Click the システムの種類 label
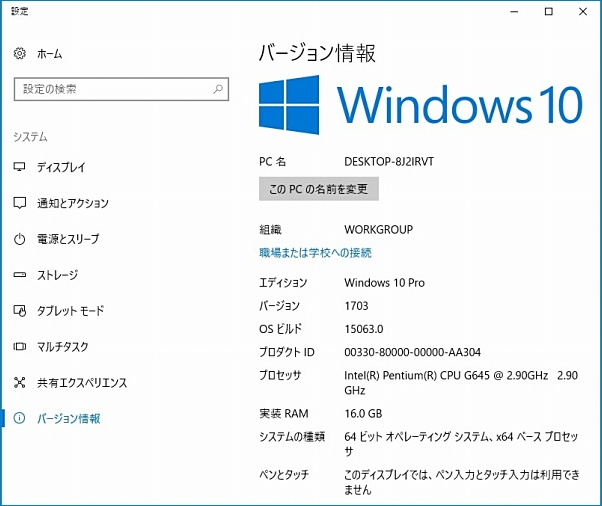 (x=292, y=437)
